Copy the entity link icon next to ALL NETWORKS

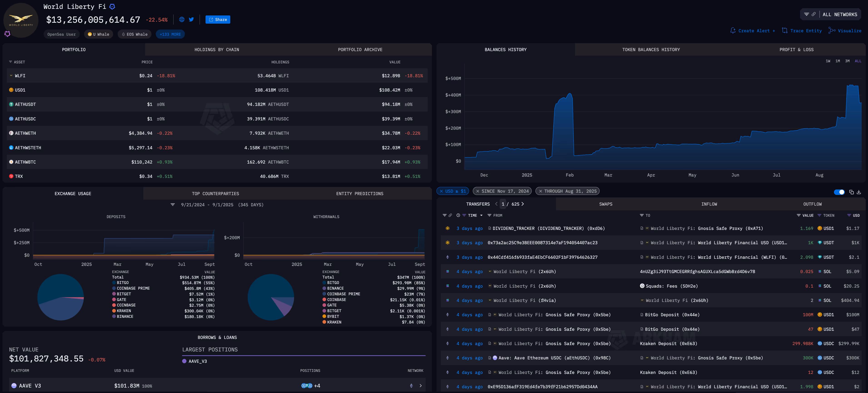coord(814,15)
